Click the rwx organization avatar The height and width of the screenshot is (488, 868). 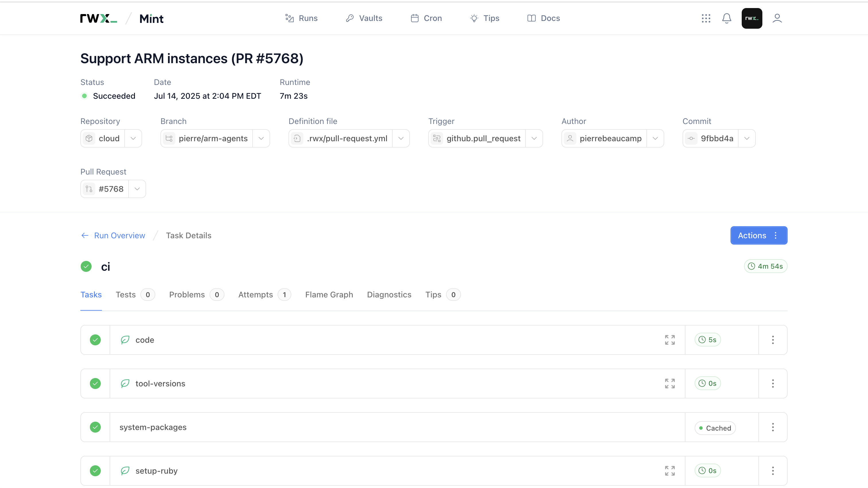point(751,18)
